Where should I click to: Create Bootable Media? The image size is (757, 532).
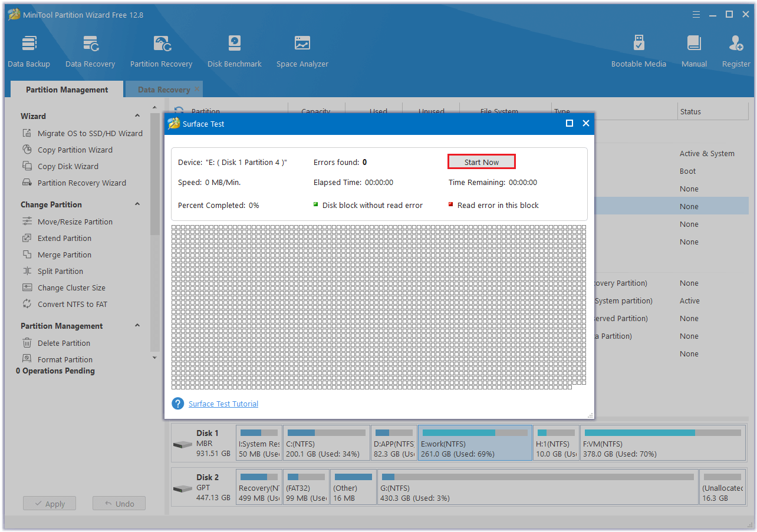coord(638,52)
